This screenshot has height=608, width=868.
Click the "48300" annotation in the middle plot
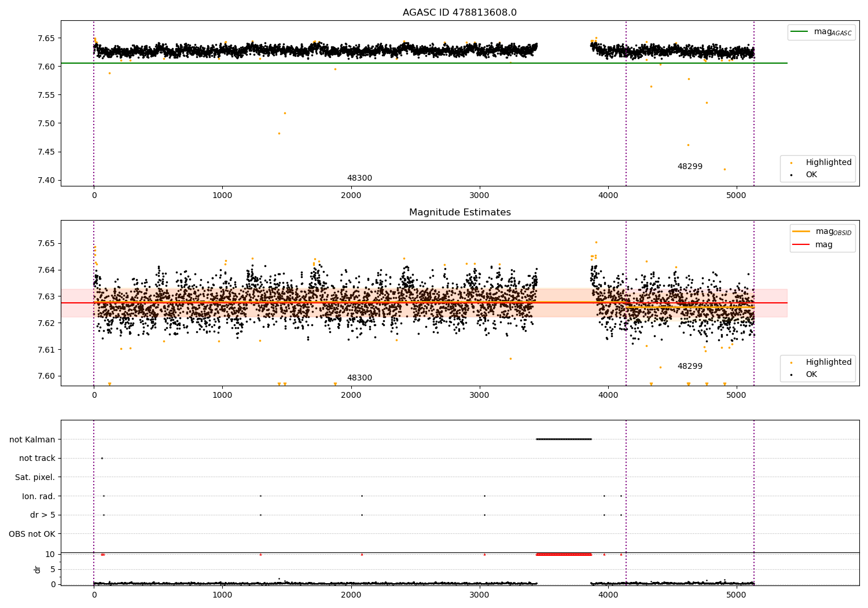pyautogui.click(x=359, y=378)
